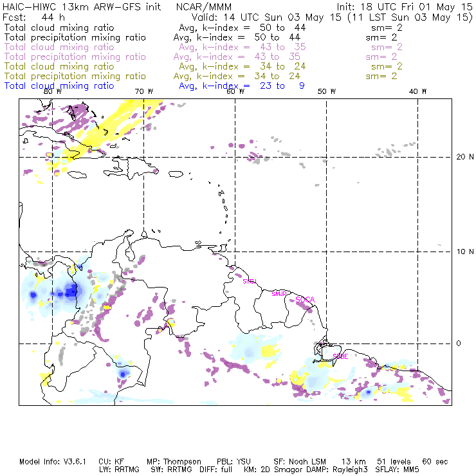The height and width of the screenshot is (476, 476).
Task: Click the 'KM: 2D Smagor' model setting
Action: (273, 470)
